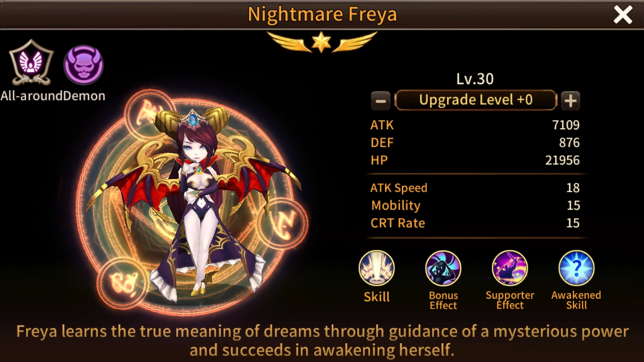
Task: Tap the purple Demon race icon
Action: (x=84, y=65)
